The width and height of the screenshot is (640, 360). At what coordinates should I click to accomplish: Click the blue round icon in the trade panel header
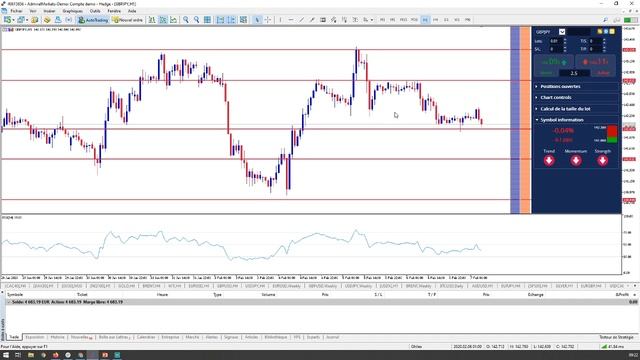click(606, 31)
